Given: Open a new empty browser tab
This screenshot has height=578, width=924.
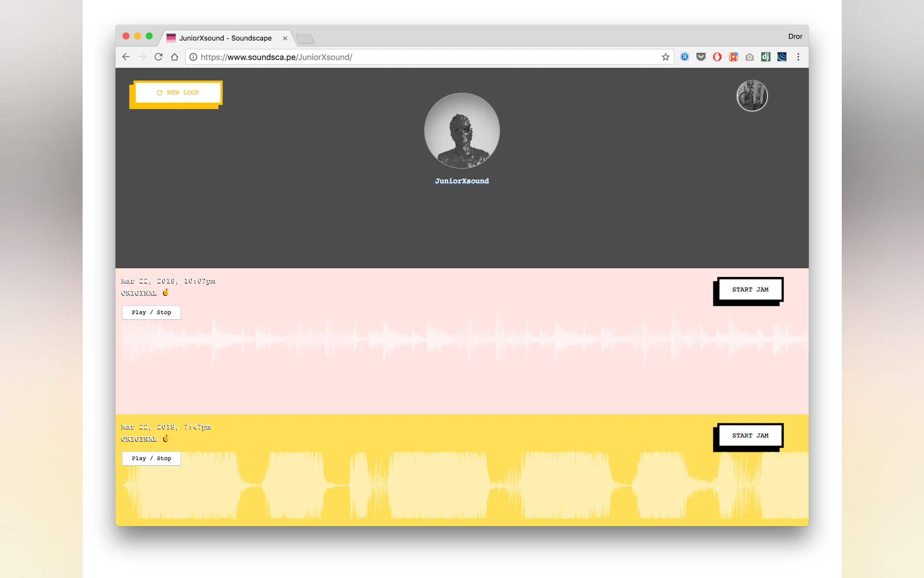Looking at the screenshot, I should tap(305, 39).
